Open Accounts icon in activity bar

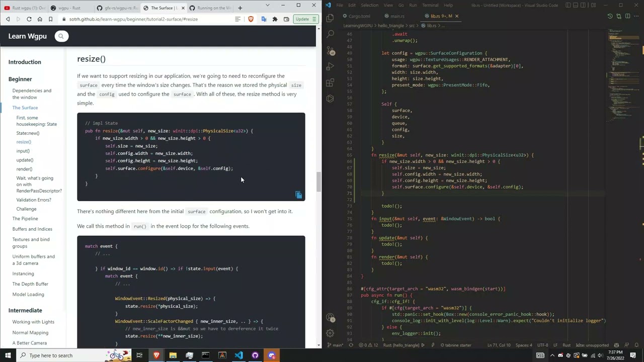point(330,317)
